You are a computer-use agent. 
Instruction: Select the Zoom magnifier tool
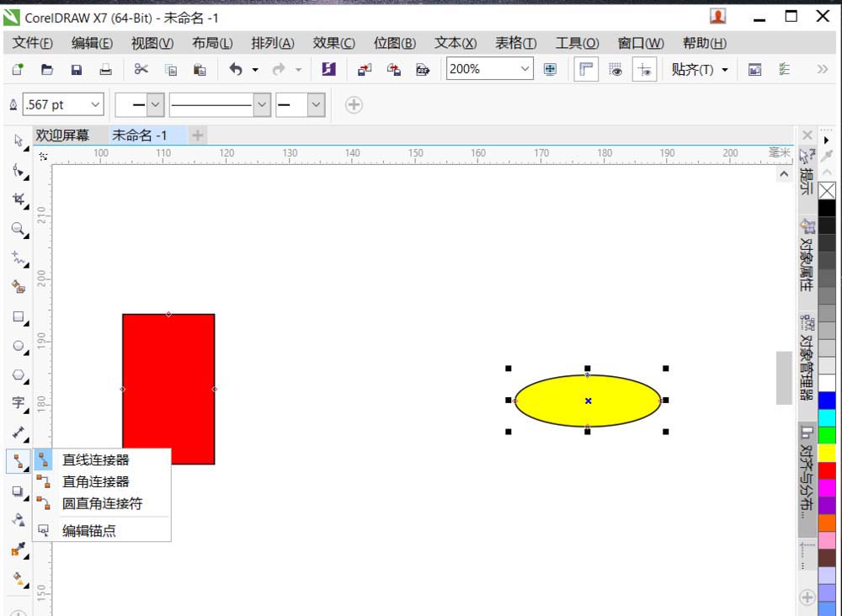(19, 229)
